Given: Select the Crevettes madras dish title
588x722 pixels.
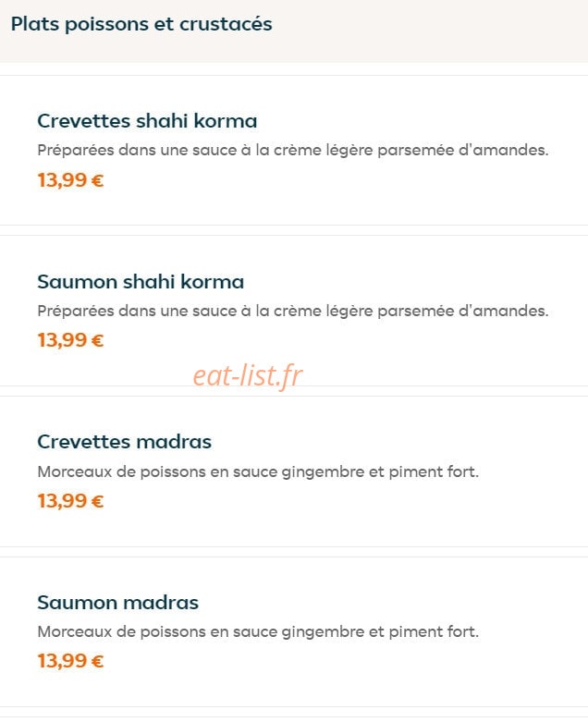Looking at the screenshot, I should pyautogui.click(x=124, y=442).
